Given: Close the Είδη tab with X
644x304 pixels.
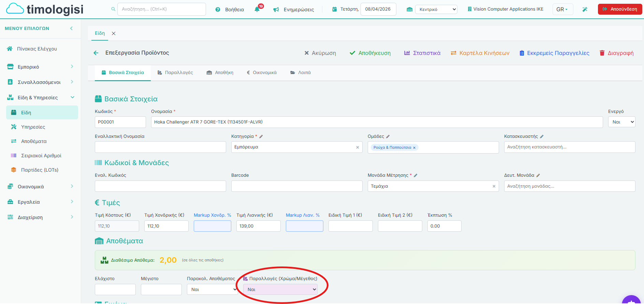Looking at the screenshot, I should point(114,33).
